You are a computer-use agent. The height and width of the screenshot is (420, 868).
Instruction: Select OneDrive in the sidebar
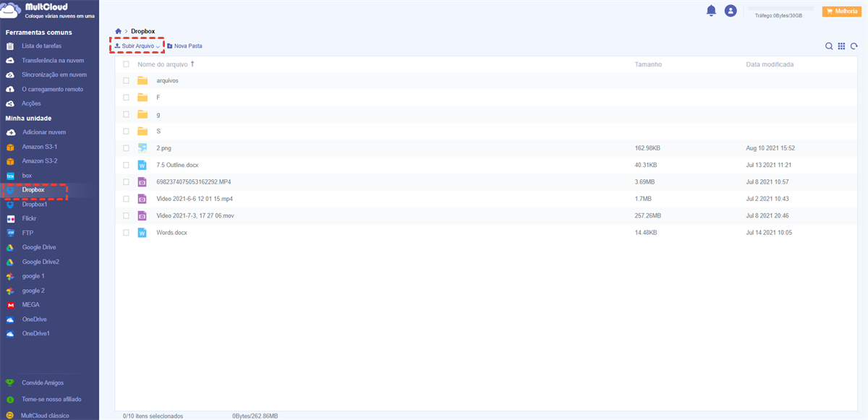click(x=34, y=320)
